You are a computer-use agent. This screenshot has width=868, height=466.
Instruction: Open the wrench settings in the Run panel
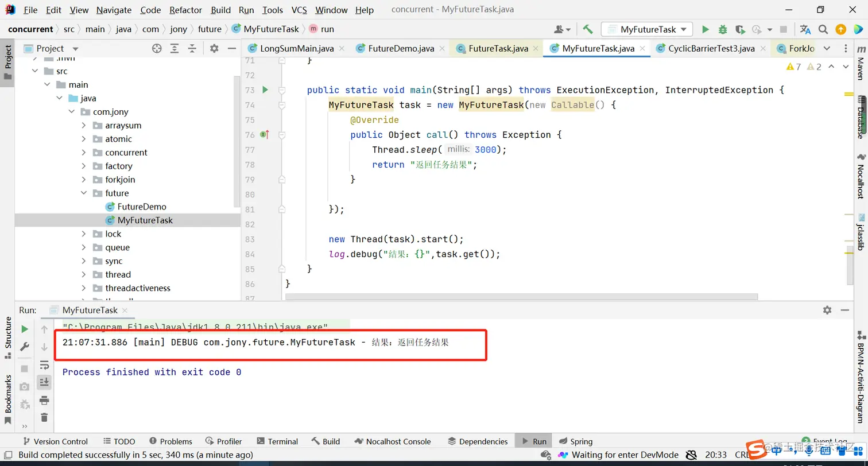pyautogui.click(x=25, y=347)
